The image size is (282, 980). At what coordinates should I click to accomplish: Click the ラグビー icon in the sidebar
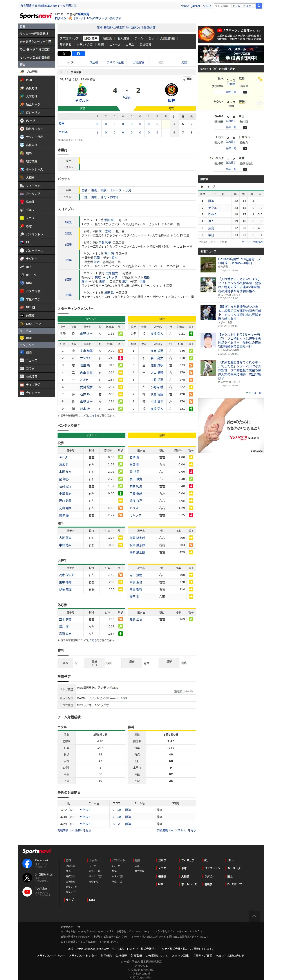click(22, 259)
